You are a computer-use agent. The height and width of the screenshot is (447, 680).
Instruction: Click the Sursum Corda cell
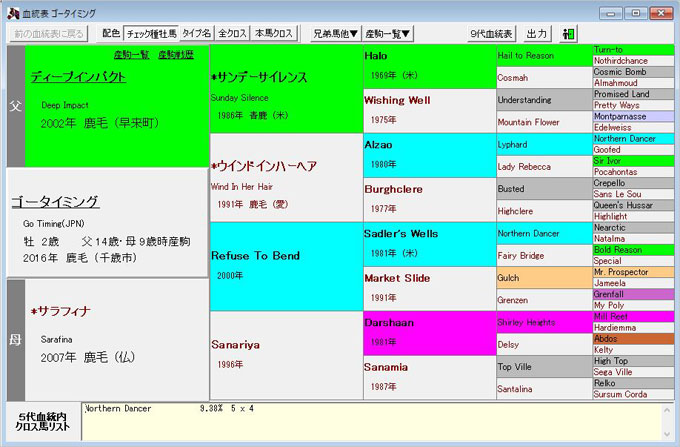[x=633, y=394]
